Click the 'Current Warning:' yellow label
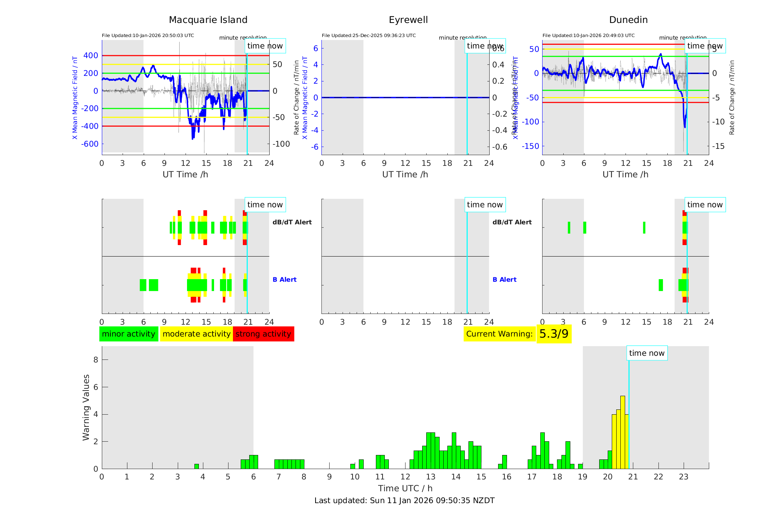This screenshot has width=784, height=532. click(x=499, y=334)
